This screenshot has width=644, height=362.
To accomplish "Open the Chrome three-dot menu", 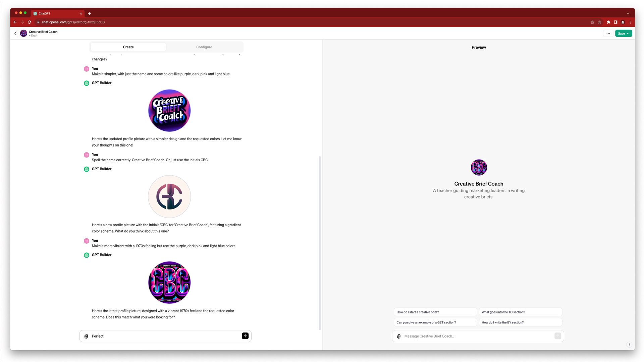I will pyautogui.click(x=630, y=22).
